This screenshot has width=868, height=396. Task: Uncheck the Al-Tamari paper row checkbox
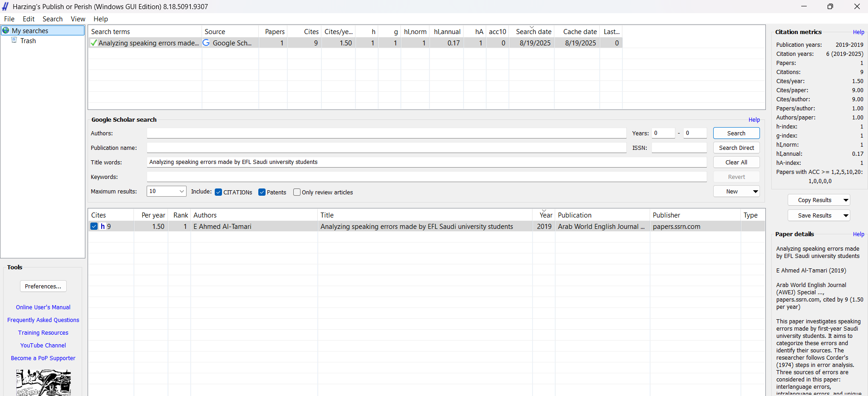(x=94, y=226)
